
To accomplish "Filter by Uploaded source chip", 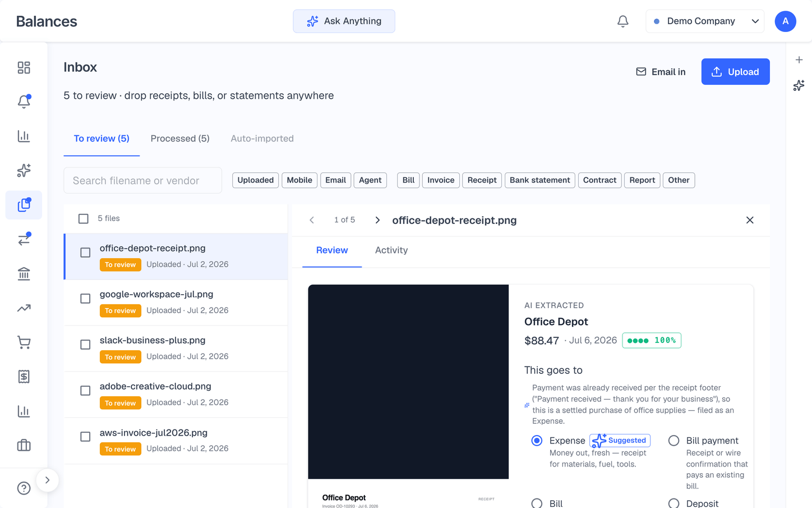I will [x=255, y=180].
